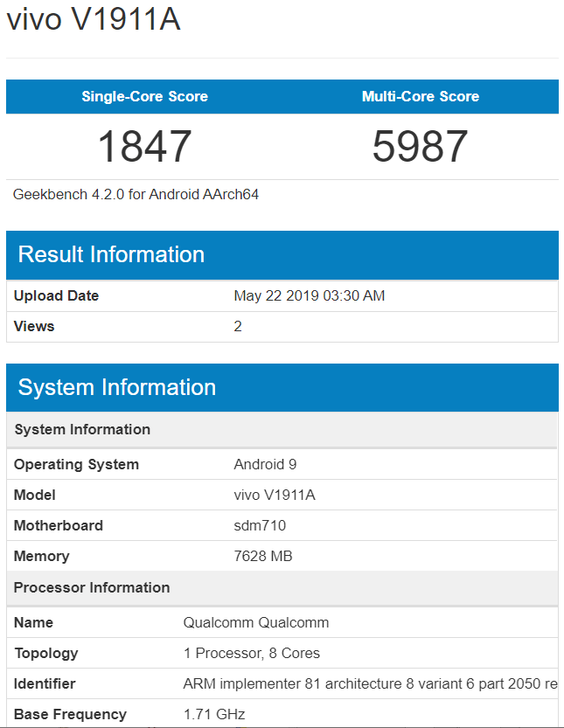Viewport: 564px width, 728px height.
Task: Click the gray System Information subheading row
Action: point(282,429)
